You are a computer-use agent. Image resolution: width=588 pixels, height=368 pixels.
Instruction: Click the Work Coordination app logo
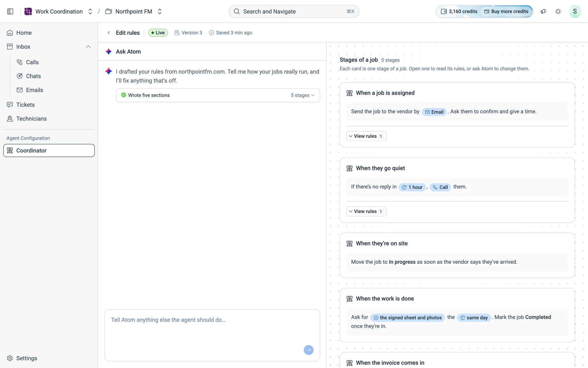[28, 11]
